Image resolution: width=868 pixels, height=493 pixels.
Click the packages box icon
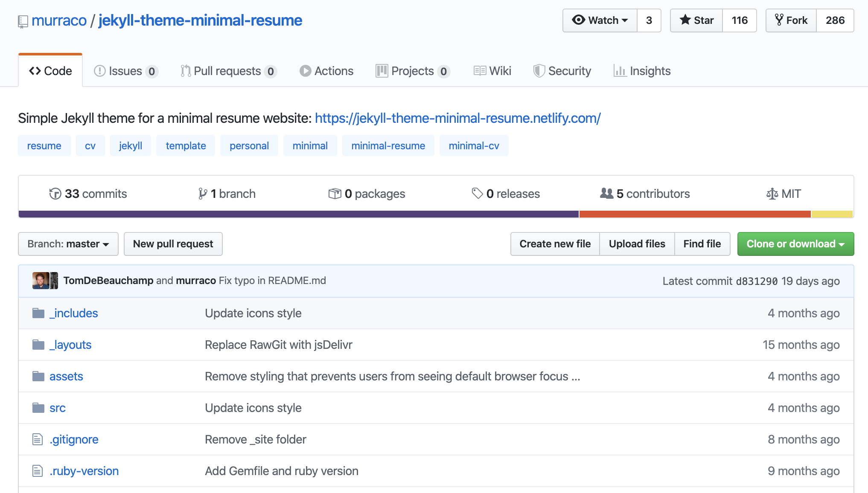point(335,194)
